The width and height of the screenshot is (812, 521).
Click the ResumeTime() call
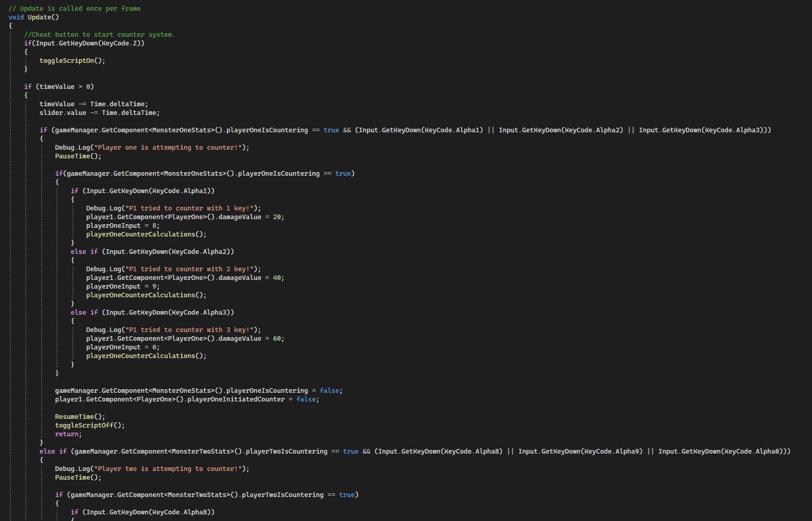(x=80, y=417)
